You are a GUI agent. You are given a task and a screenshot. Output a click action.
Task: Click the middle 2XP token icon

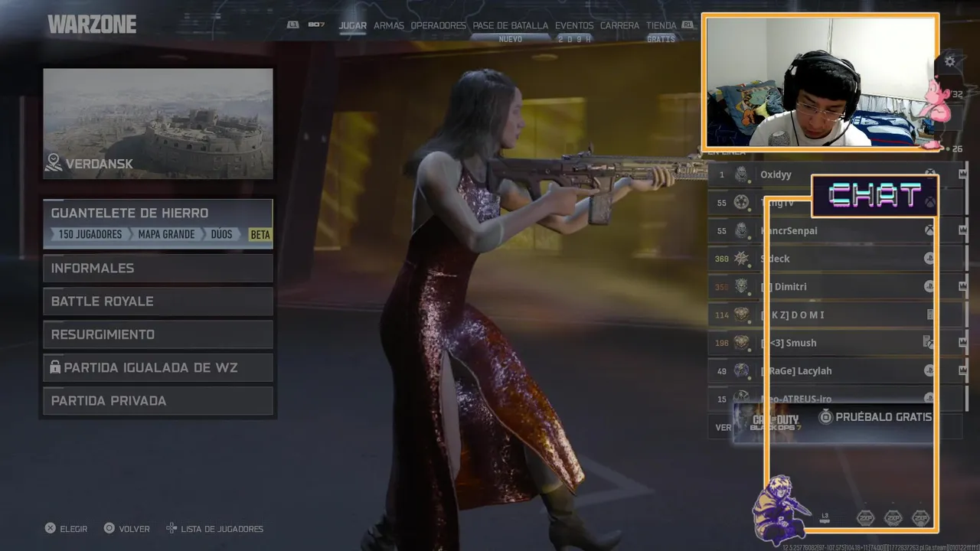893,518
